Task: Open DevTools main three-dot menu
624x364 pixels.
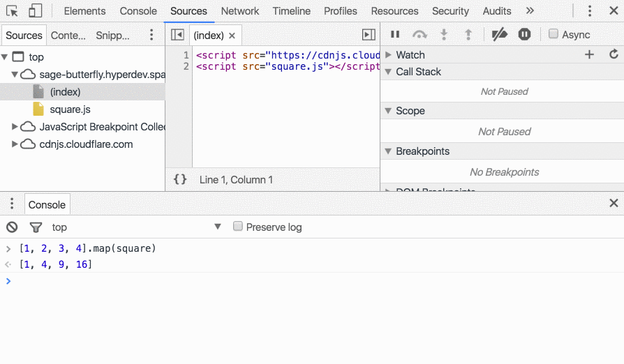Action: coord(590,10)
